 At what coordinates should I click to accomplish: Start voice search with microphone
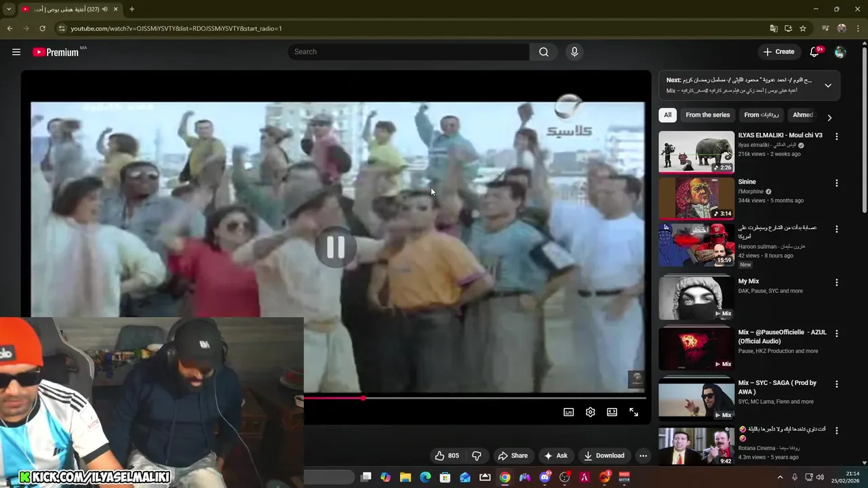click(574, 52)
